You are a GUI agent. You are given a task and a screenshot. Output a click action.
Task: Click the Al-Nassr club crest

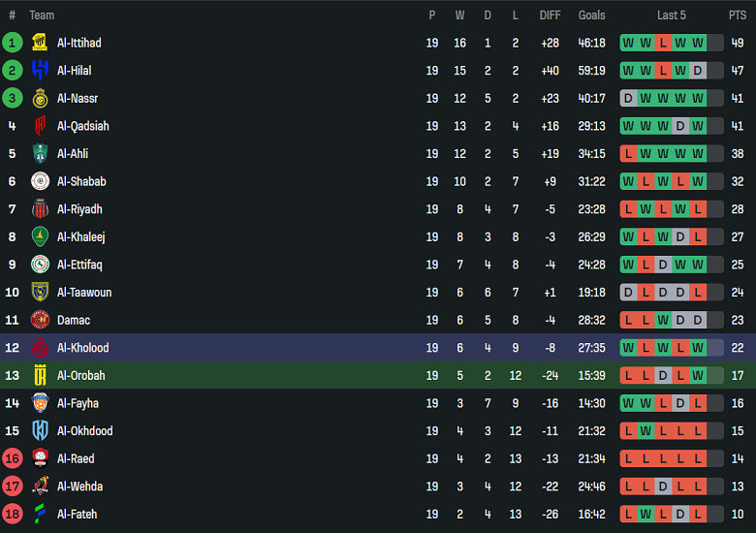[40, 98]
